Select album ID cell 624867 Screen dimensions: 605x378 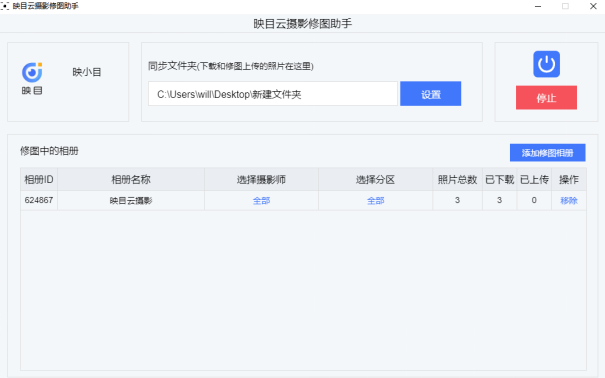tap(39, 200)
